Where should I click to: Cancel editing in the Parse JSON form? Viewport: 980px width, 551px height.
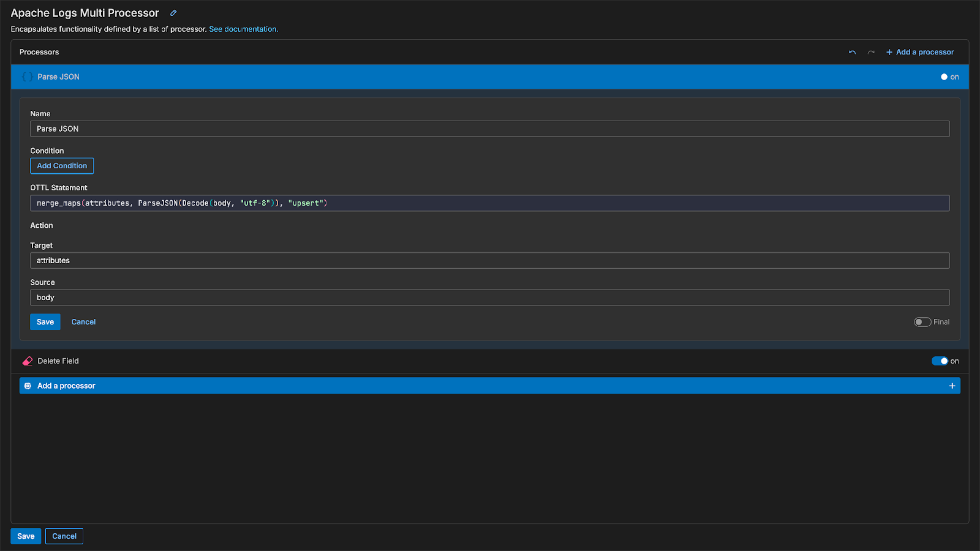83,322
